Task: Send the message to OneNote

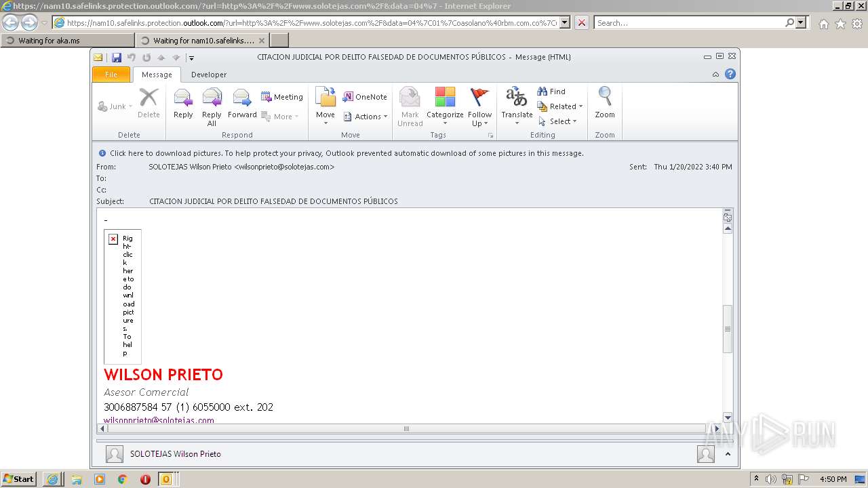Action: coord(365,97)
